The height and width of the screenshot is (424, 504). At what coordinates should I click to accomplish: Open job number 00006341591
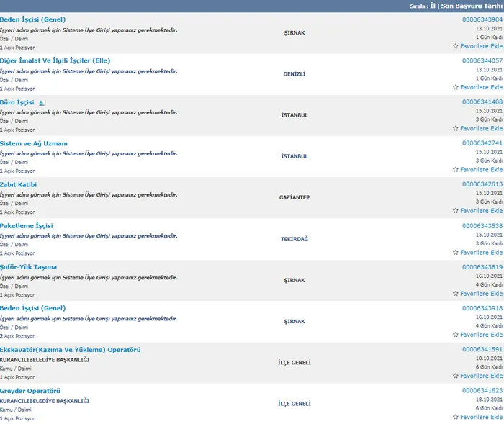coord(482,350)
